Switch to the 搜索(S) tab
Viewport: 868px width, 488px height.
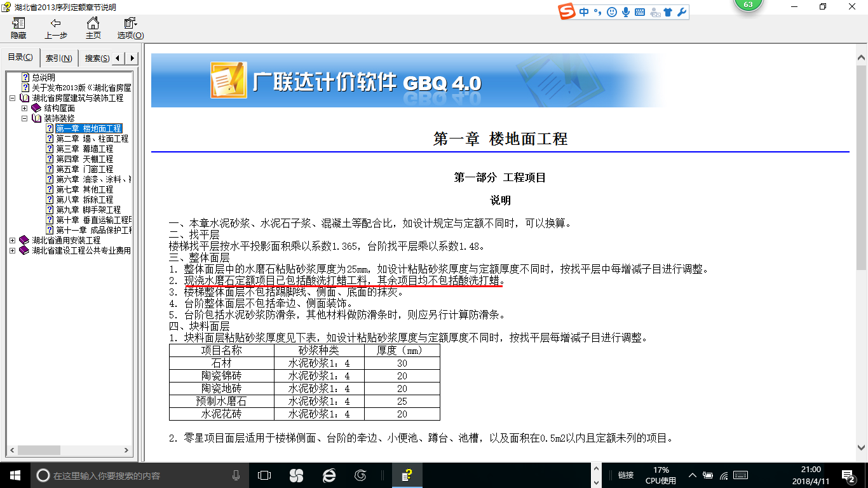point(96,58)
